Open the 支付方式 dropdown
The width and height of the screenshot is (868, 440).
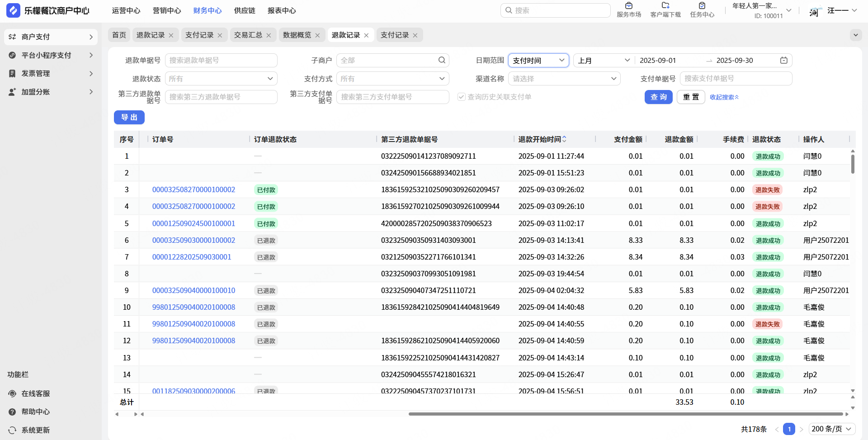[x=392, y=79]
